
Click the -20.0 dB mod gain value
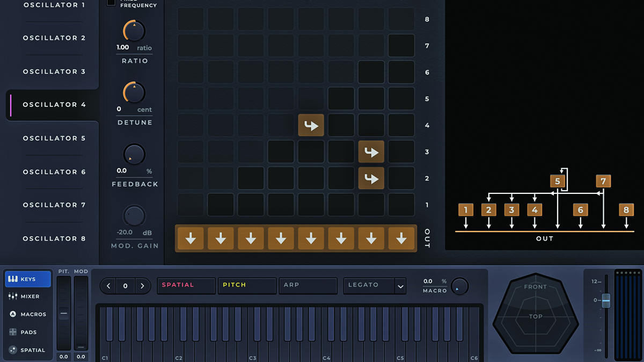(126, 233)
